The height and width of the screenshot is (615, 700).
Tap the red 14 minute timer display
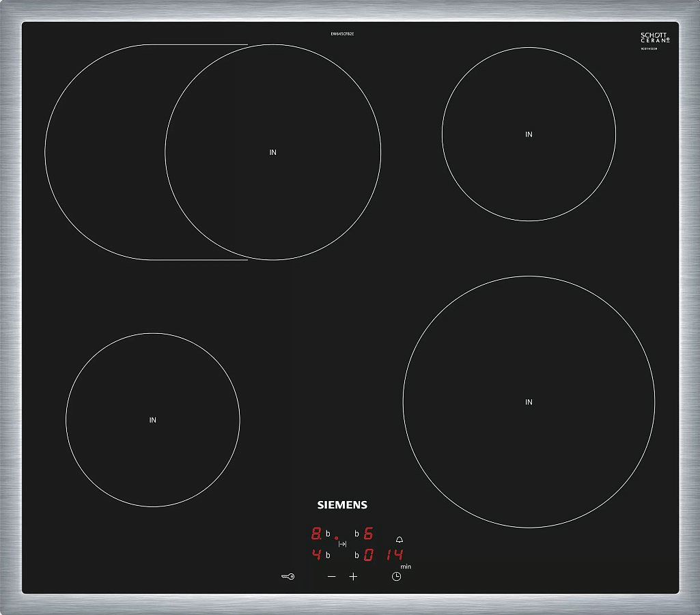coord(394,555)
